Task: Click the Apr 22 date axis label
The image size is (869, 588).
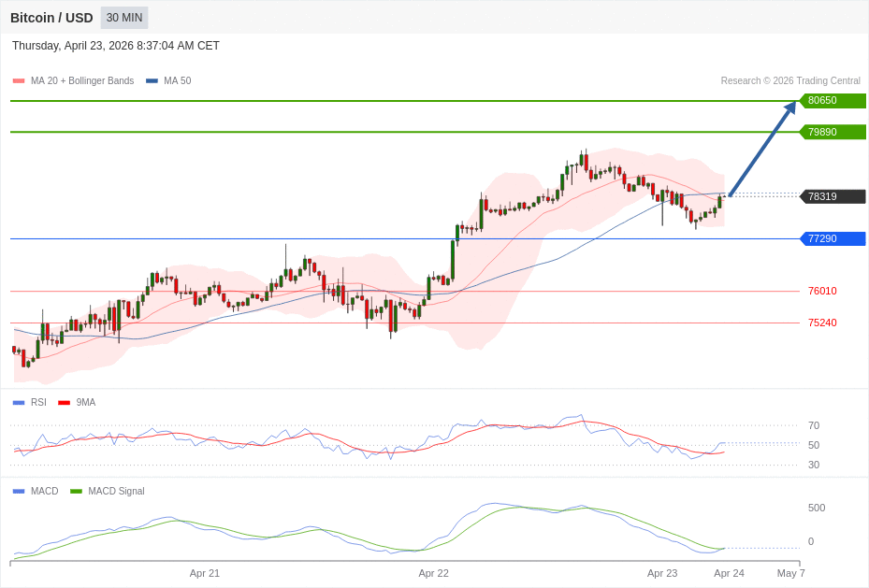Action: point(433,573)
